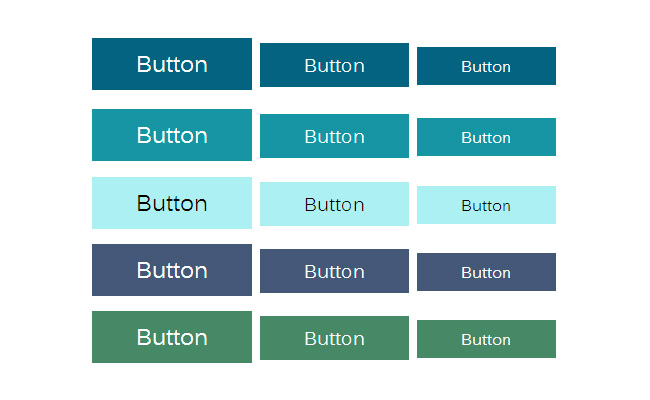Click the large green Button
Screen dimensions: 650x400
tap(172, 337)
